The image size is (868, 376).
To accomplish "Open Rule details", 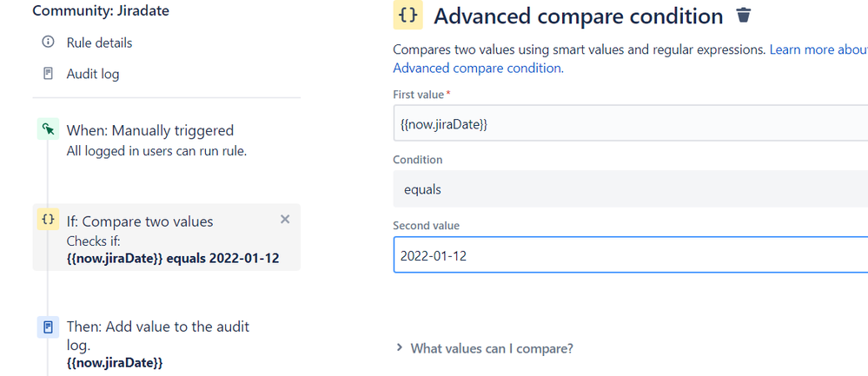I will point(99,43).
